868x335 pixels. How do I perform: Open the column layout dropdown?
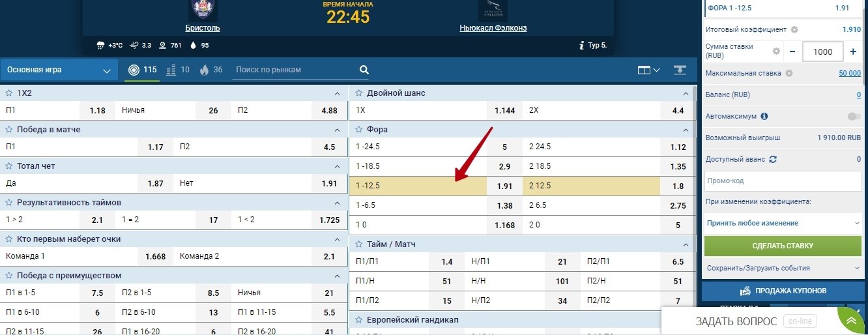click(648, 70)
